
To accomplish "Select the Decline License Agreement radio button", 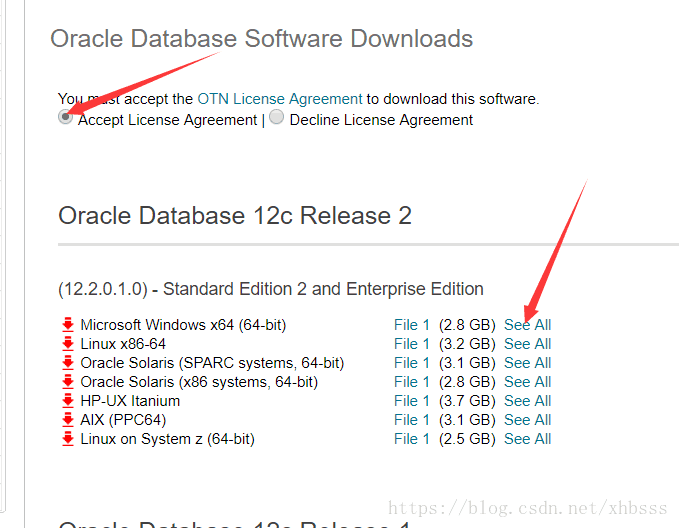I will point(277,117).
